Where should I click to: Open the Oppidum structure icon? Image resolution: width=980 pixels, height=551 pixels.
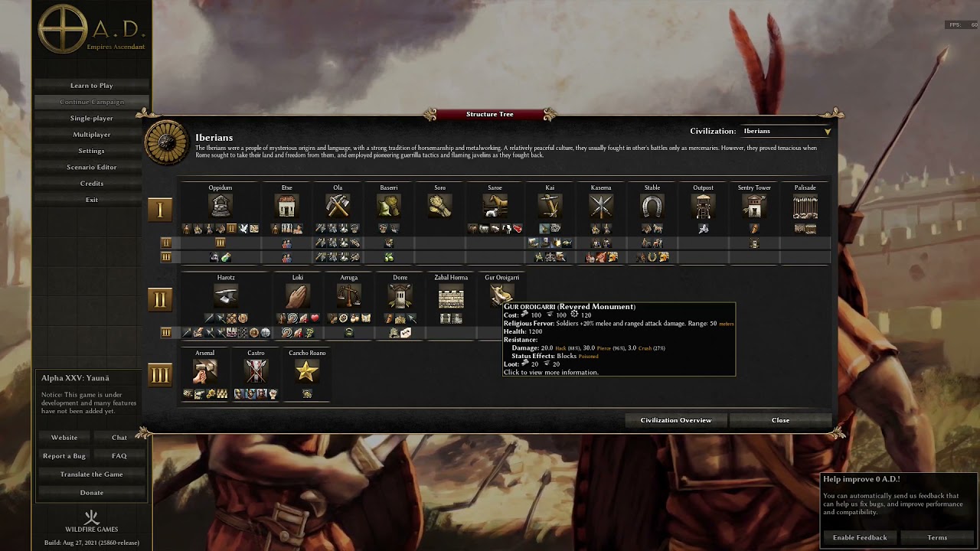pyautogui.click(x=220, y=205)
